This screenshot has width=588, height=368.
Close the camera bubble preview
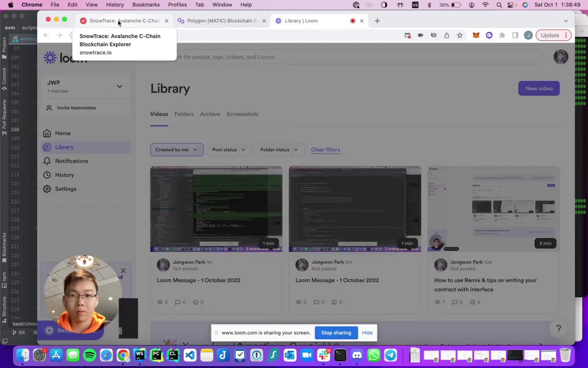[x=123, y=270]
